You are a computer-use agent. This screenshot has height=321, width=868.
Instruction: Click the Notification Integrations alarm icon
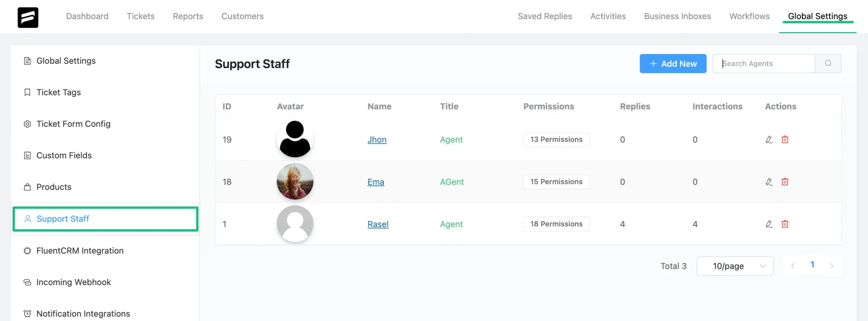pos(27,313)
